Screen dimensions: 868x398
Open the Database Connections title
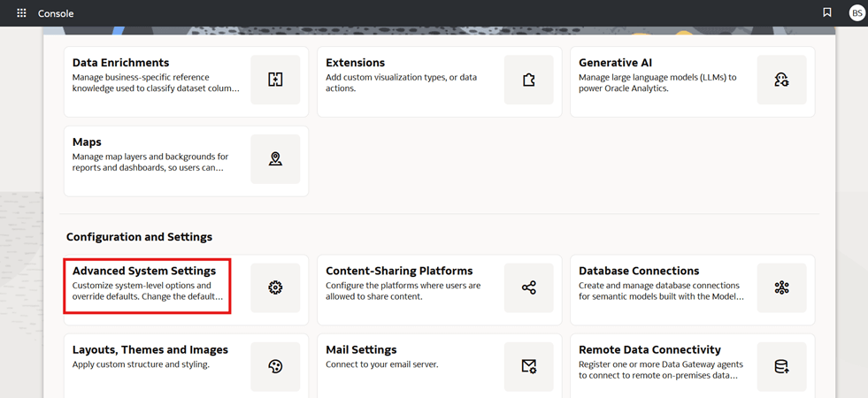(x=639, y=272)
